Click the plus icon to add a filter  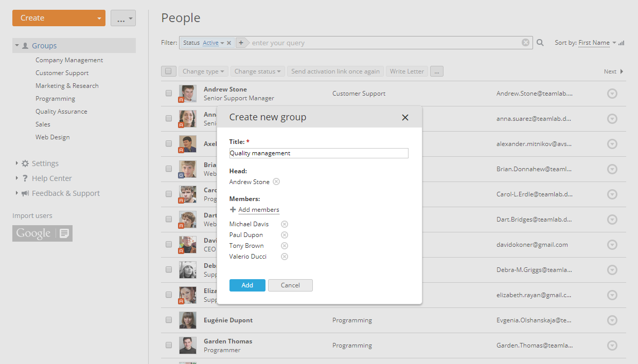click(241, 43)
